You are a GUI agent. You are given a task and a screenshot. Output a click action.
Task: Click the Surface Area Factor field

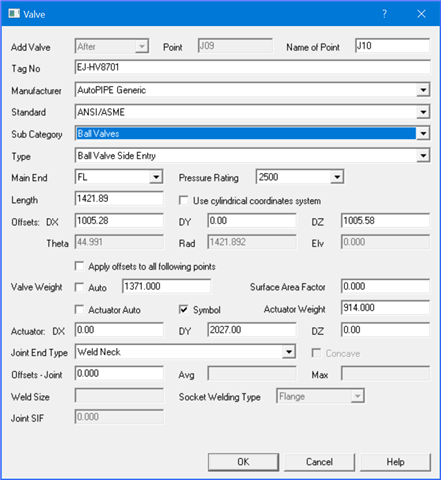click(x=385, y=286)
